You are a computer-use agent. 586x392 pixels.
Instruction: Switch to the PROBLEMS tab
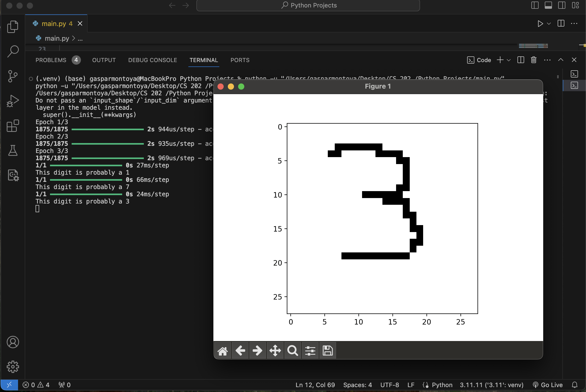[x=58, y=60]
